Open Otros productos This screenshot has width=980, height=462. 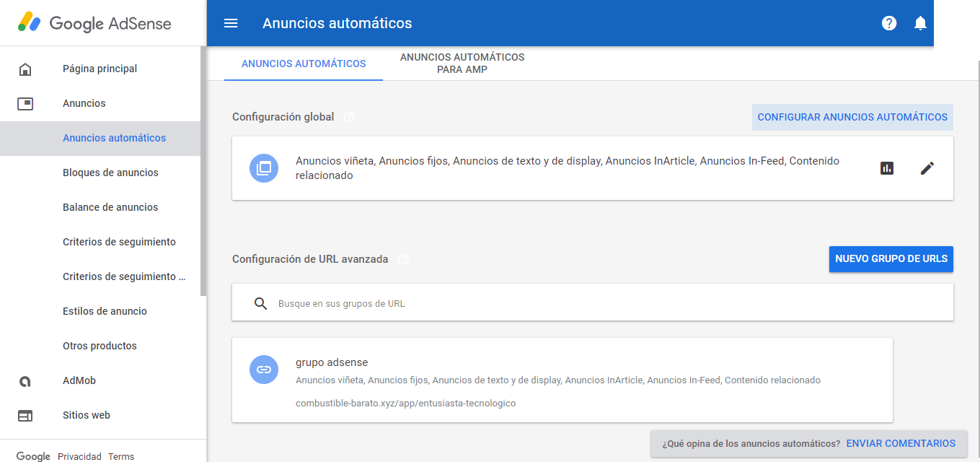pos(100,346)
